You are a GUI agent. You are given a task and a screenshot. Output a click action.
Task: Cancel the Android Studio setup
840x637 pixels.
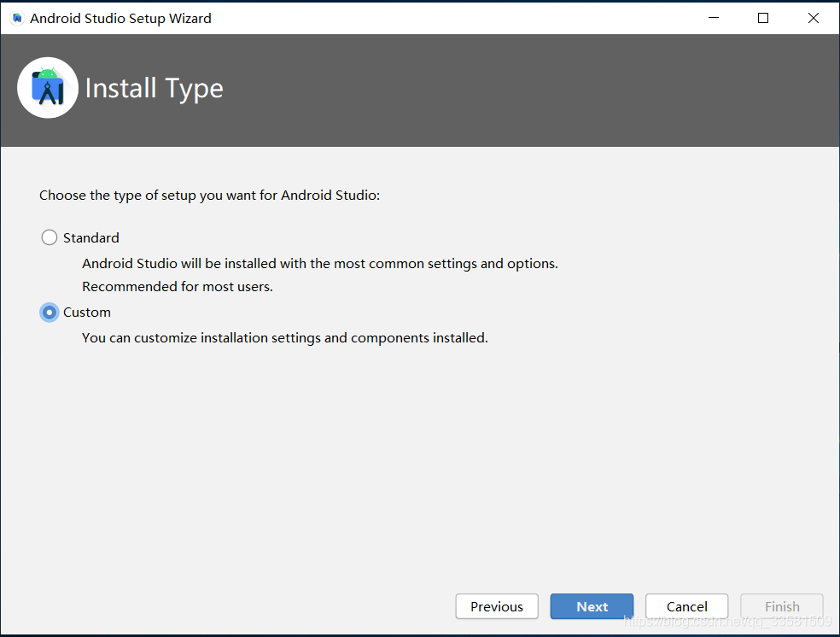[686, 606]
